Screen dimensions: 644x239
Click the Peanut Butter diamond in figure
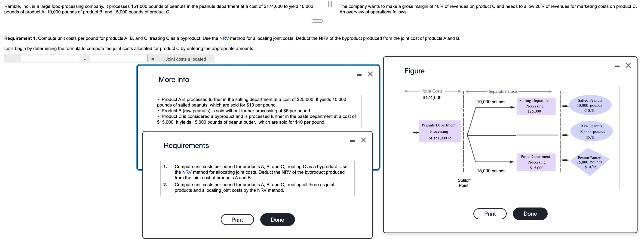coord(590,162)
